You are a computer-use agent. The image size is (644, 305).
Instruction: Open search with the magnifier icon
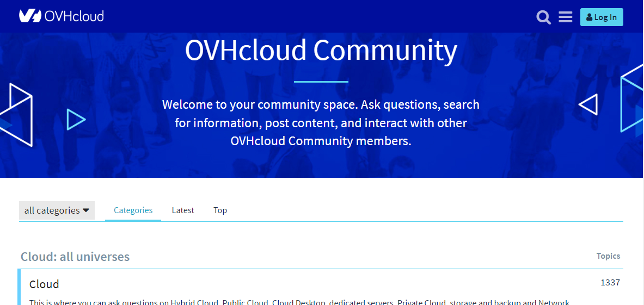(x=543, y=17)
